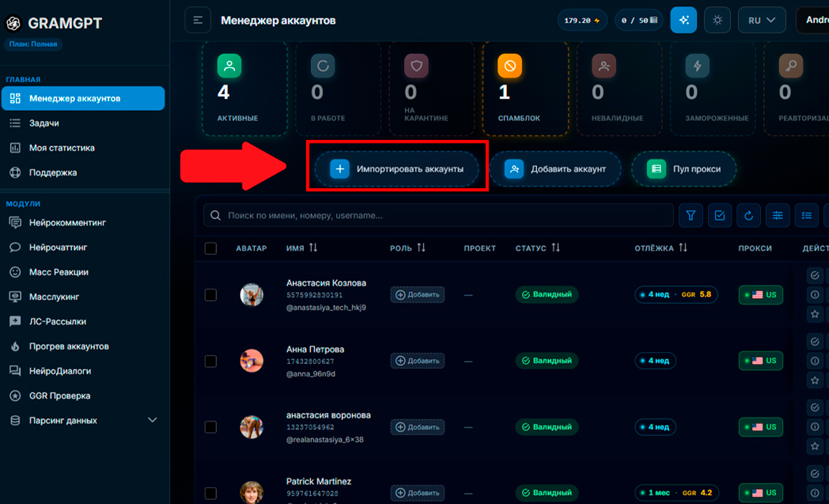Click the Прогрев аккаунтов flame icon
The width and height of the screenshot is (829, 504).
[x=15, y=346]
